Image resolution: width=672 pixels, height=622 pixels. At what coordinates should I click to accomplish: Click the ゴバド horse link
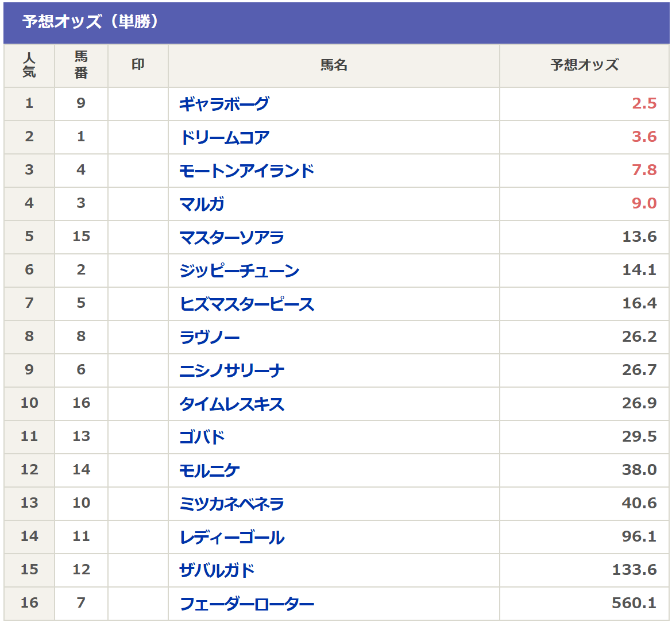tap(202, 437)
